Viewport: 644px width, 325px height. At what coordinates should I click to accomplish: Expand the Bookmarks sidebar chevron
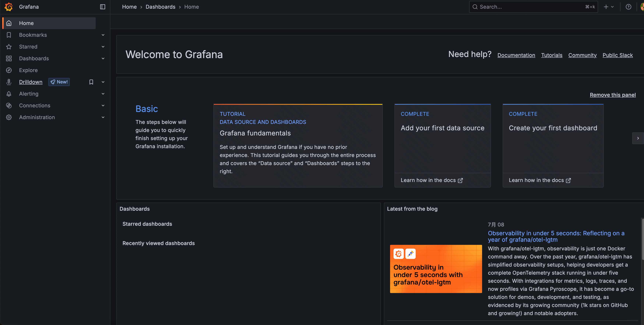pyautogui.click(x=103, y=35)
